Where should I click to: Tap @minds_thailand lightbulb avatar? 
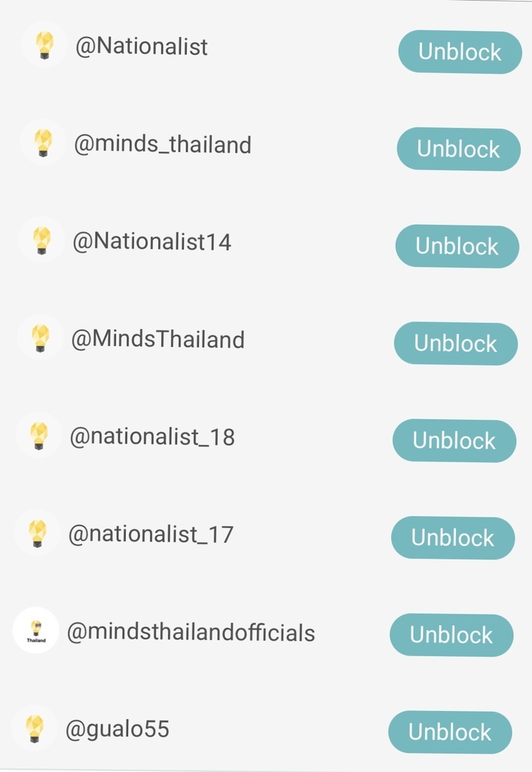(43, 142)
